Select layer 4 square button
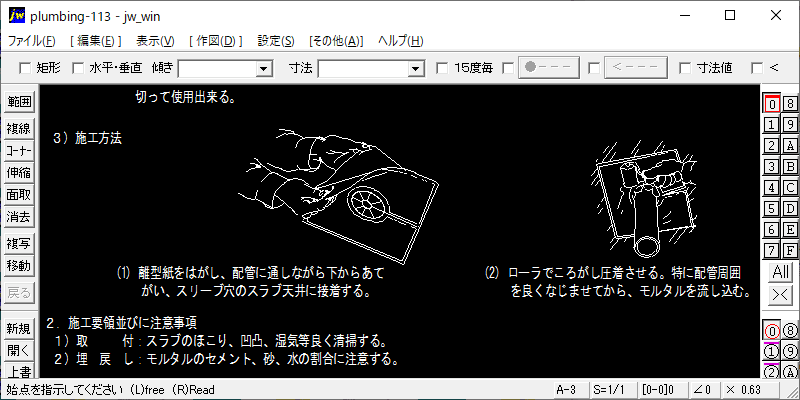800x400 pixels. tap(772, 188)
